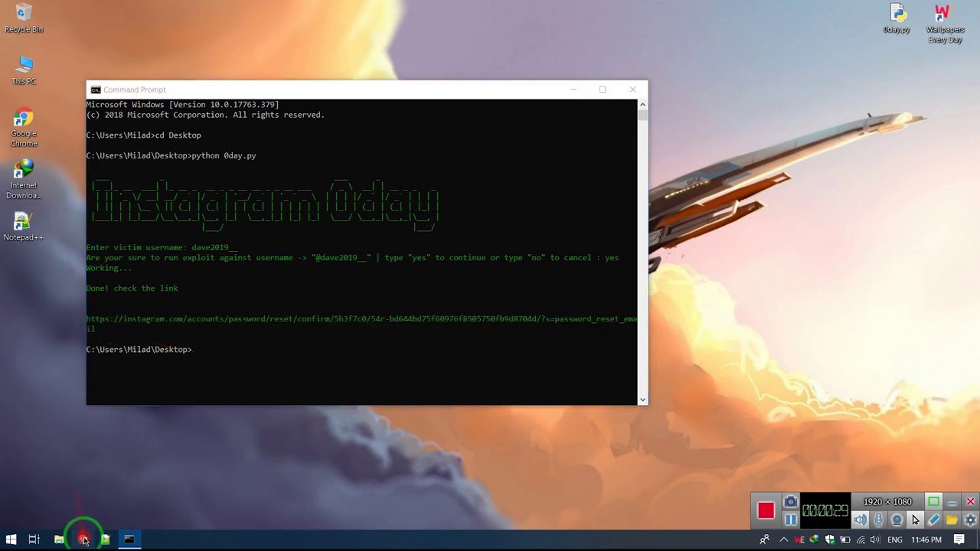Click the Instagram password reset URL text

[x=361, y=324]
